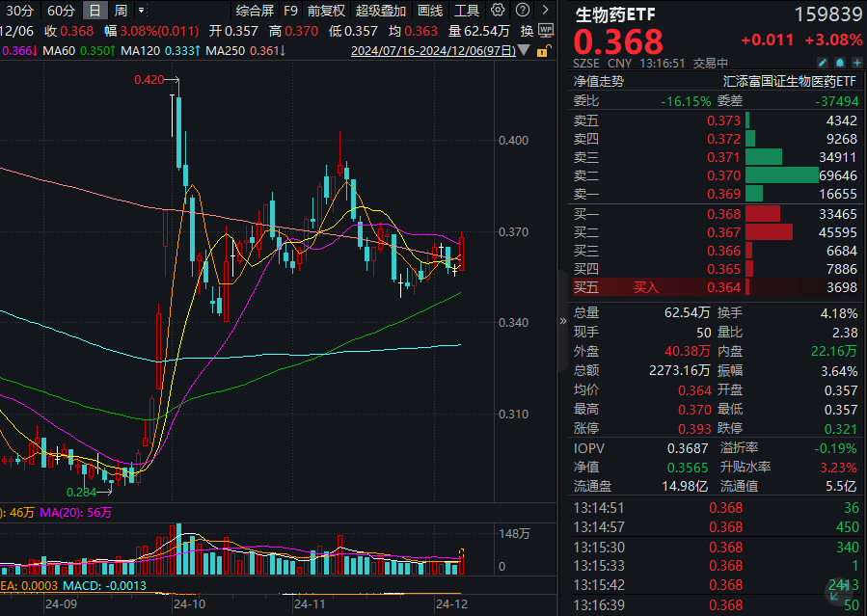Click the 涨停 0.393 limit-up value
Screen dimensions: 867x616
(x=694, y=429)
